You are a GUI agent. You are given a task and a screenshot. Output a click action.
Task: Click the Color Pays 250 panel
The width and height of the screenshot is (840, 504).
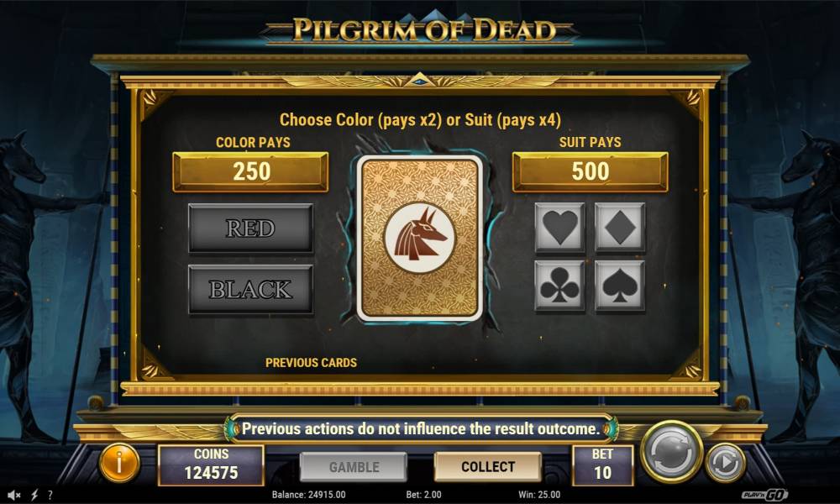[250, 171]
